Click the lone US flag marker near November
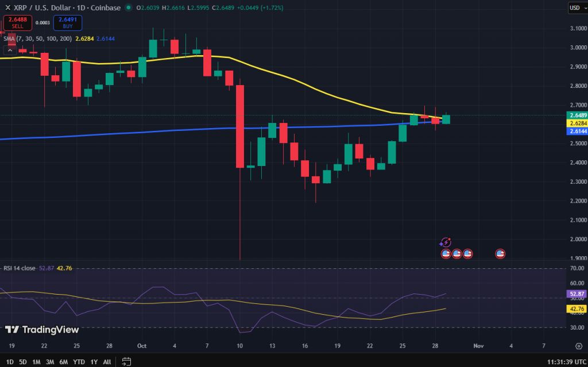This screenshot has width=588, height=367. coord(500,253)
